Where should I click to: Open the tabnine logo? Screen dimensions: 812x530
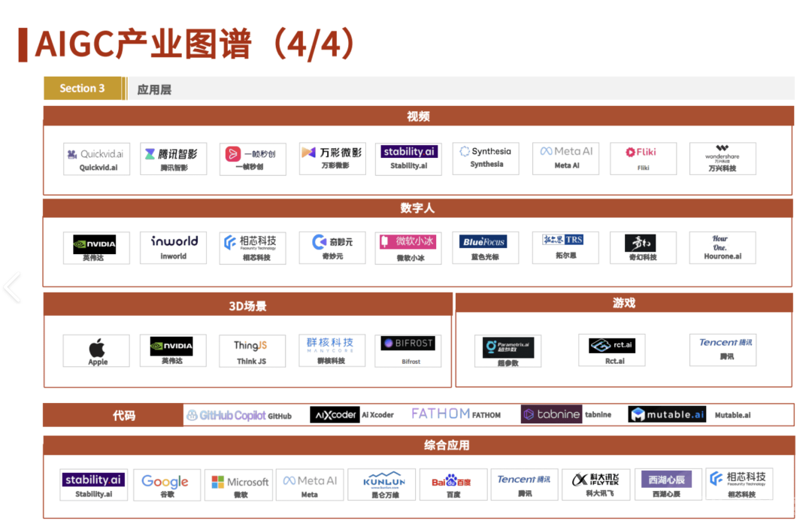tap(552, 414)
